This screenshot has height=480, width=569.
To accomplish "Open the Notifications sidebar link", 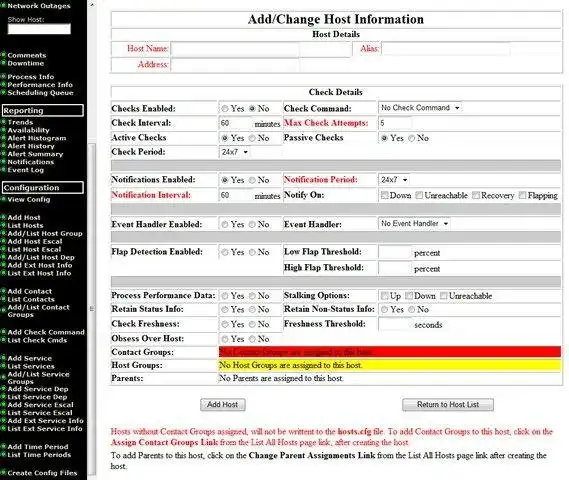I will click(x=31, y=162).
